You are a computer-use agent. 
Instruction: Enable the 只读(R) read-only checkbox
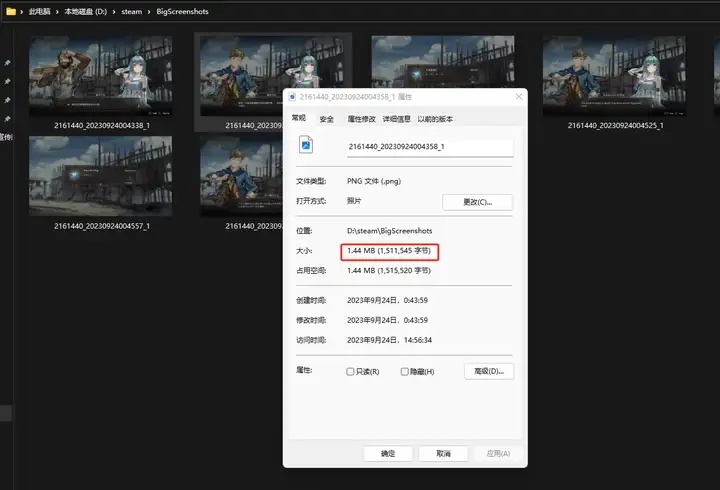click(x=350, y=371)
